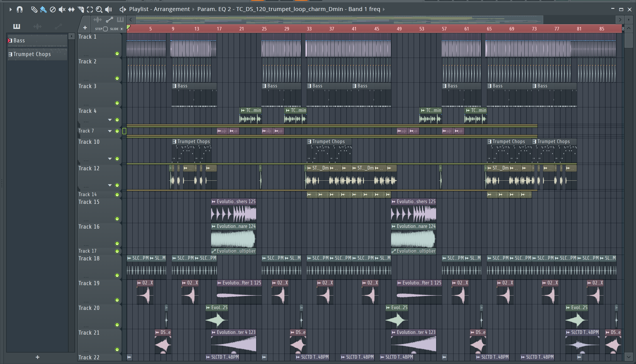Collapse Track 4 group arrow
This screenshot has height=364, width=636.
point(110,120)
